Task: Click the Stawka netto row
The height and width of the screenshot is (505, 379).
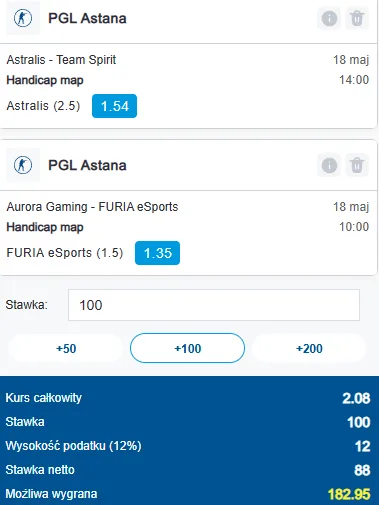Action: pyautogui.click(x=188, y=470)
